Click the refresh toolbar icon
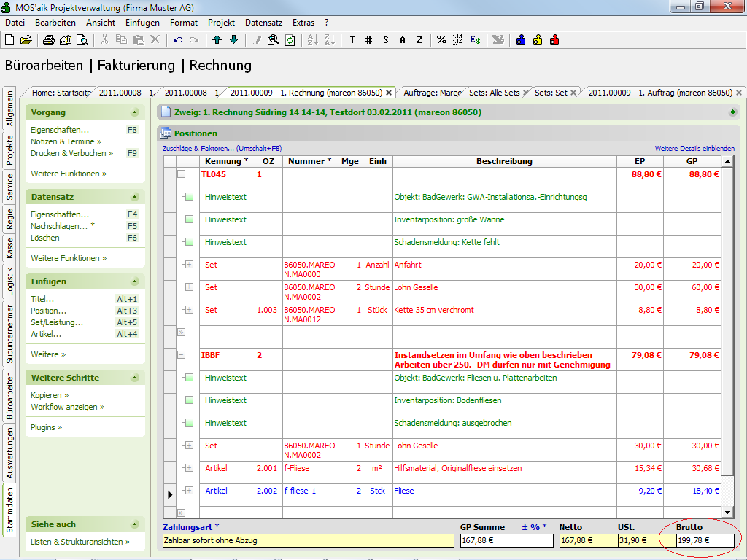 click(290, 40)
